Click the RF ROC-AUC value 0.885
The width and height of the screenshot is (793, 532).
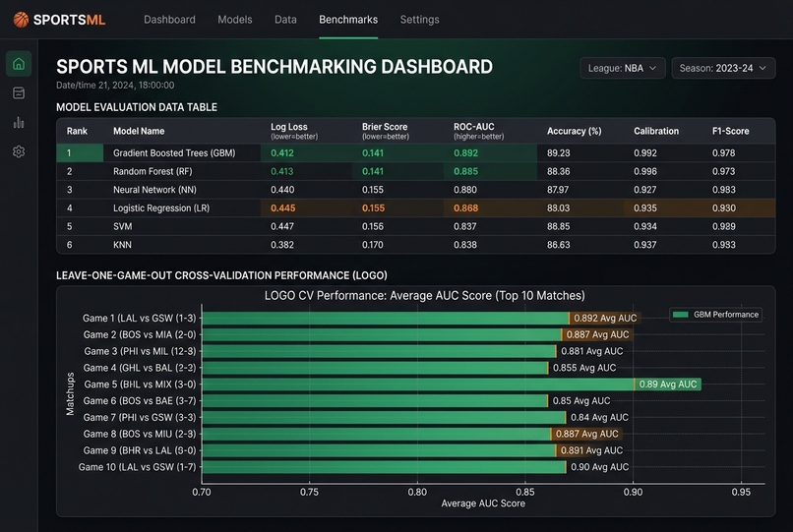pyautogui.click(x=465, y=171)
